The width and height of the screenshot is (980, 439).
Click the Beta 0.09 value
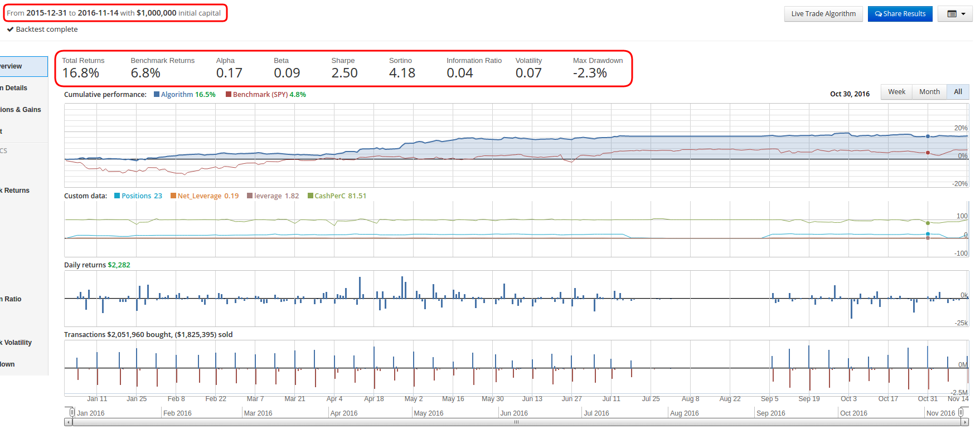[287, 73]
